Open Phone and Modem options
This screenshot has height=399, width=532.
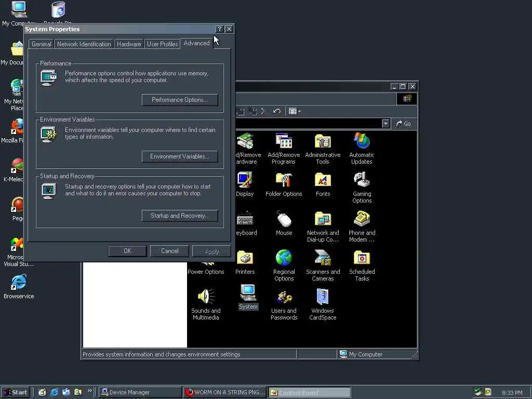click(362, 227)
